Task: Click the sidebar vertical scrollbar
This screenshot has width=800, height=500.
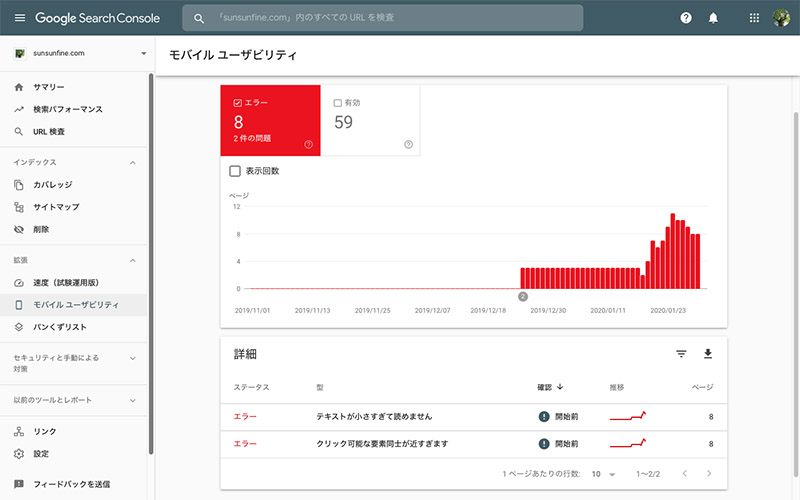Action: click(x=151, y=263)
